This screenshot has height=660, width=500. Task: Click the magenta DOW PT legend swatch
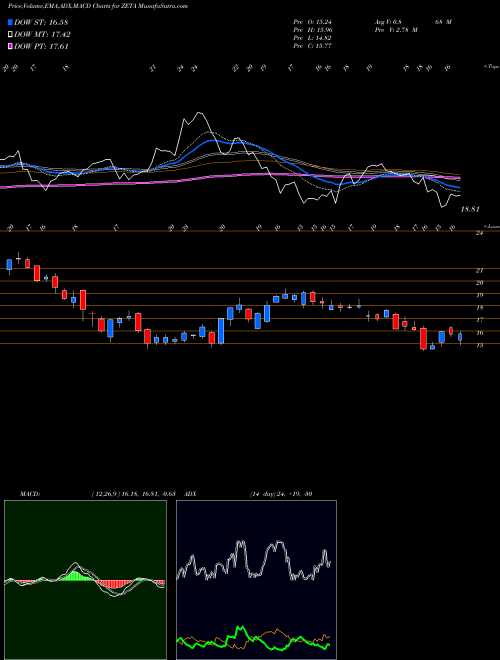(x=10, y=46)
